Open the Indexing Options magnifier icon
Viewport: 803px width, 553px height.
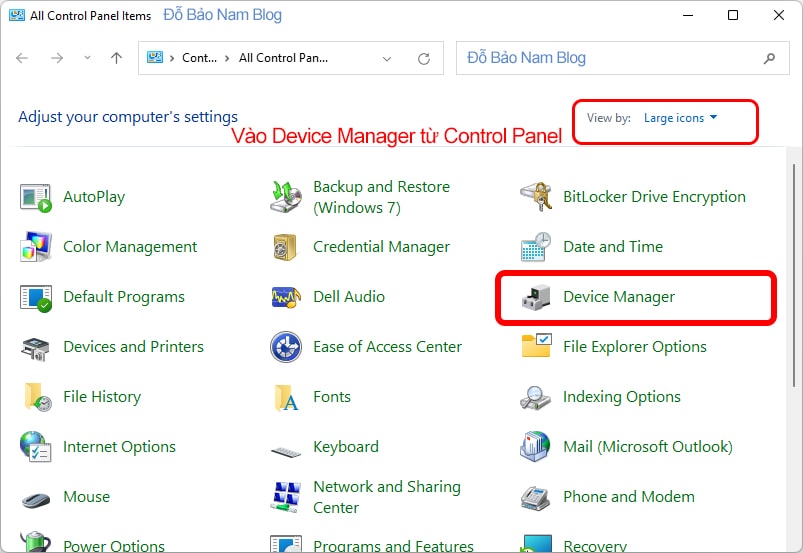coord(535,398)
